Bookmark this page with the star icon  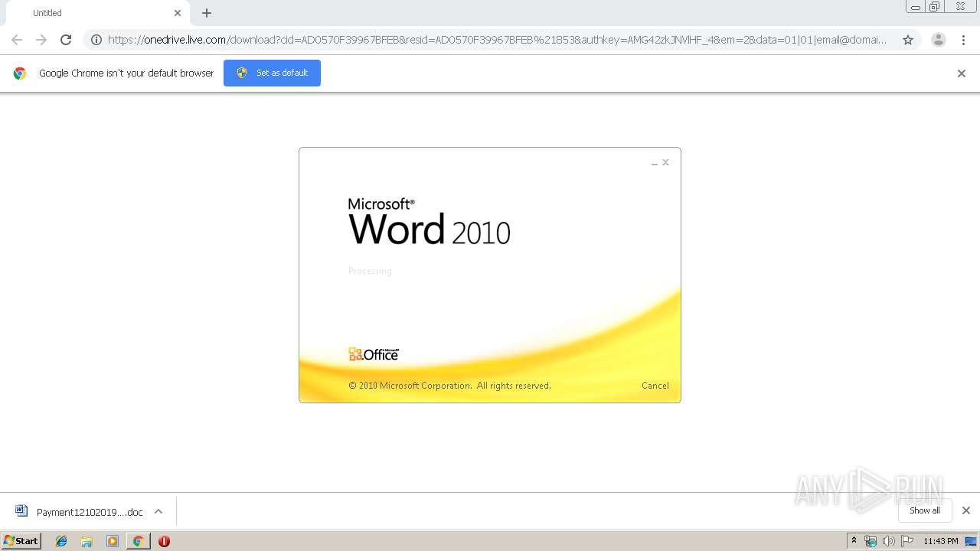point(908,40)
